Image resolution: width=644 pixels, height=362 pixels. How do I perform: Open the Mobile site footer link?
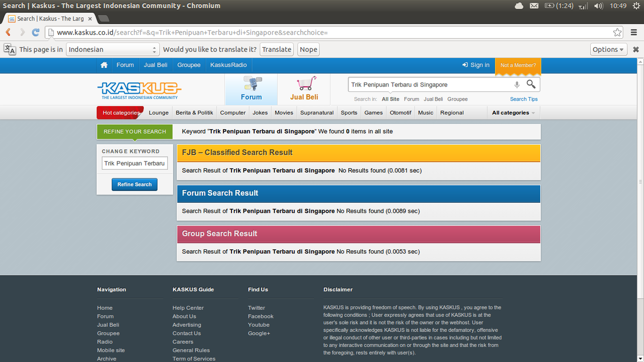[111, 350]
